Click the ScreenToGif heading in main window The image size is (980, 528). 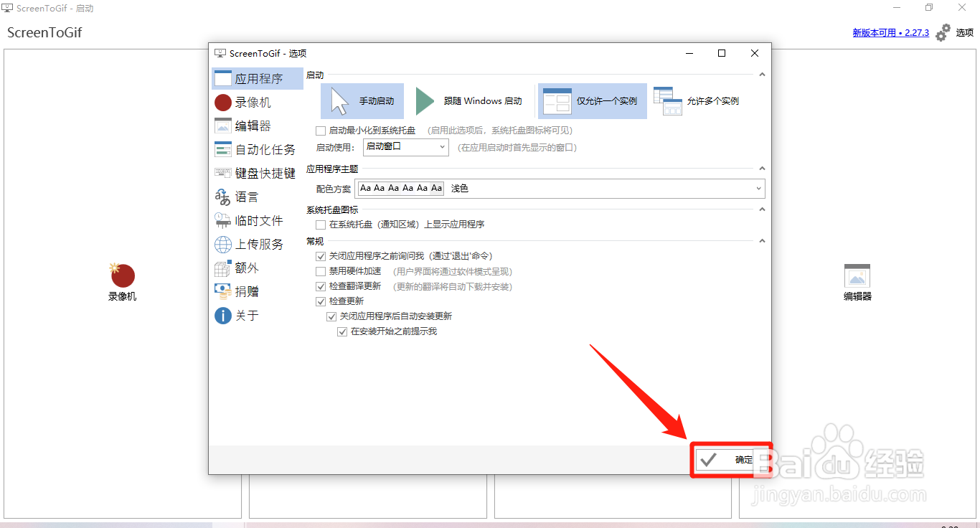44,33
